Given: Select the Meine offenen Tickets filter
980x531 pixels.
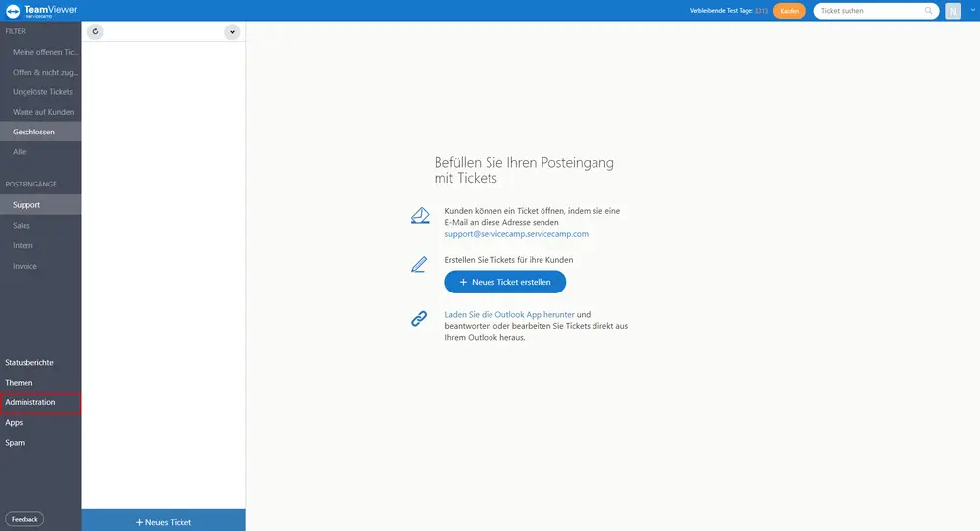Looking at the screenshot, I should click(x=40, y=52).
